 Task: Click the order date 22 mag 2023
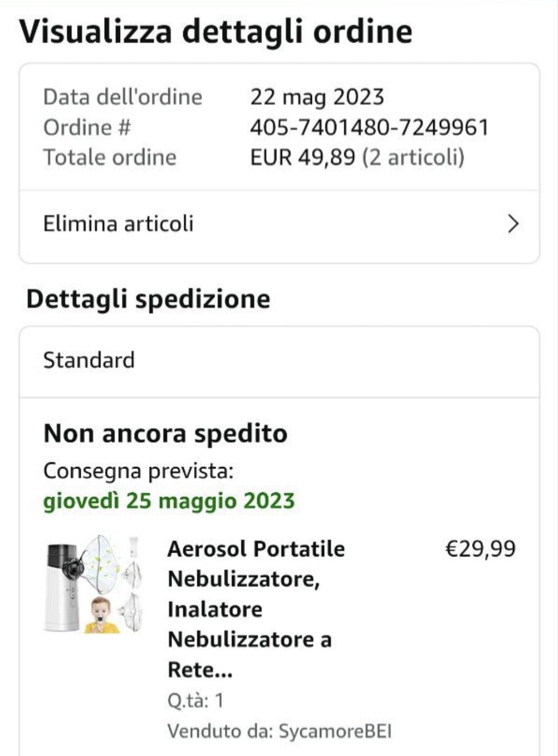317,97
